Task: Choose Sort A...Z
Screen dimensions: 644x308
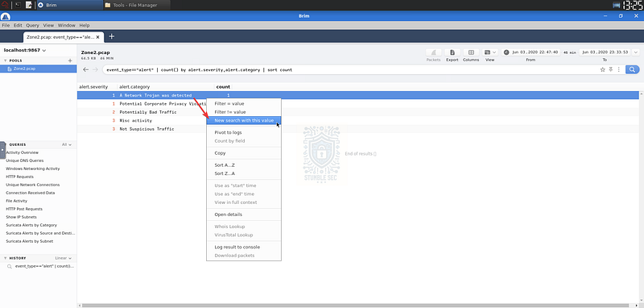Action: tap(244, 165)
